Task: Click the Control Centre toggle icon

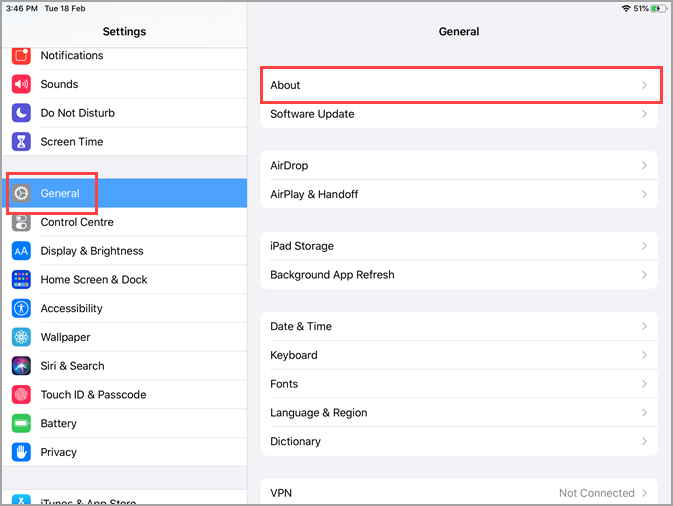Action: point(21,222)
